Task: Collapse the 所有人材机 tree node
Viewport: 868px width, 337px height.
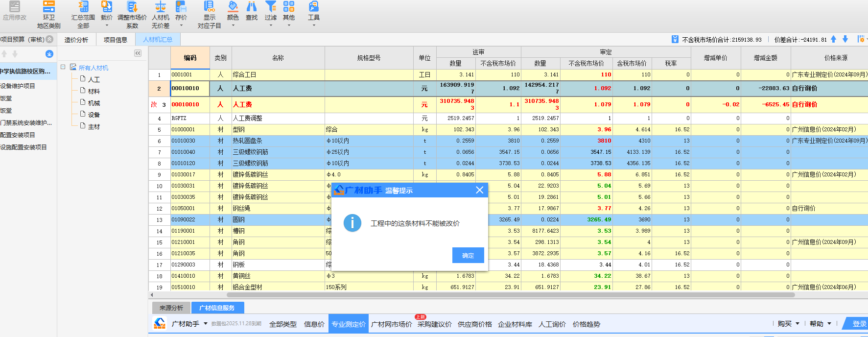Action: (x=63, y=67)
